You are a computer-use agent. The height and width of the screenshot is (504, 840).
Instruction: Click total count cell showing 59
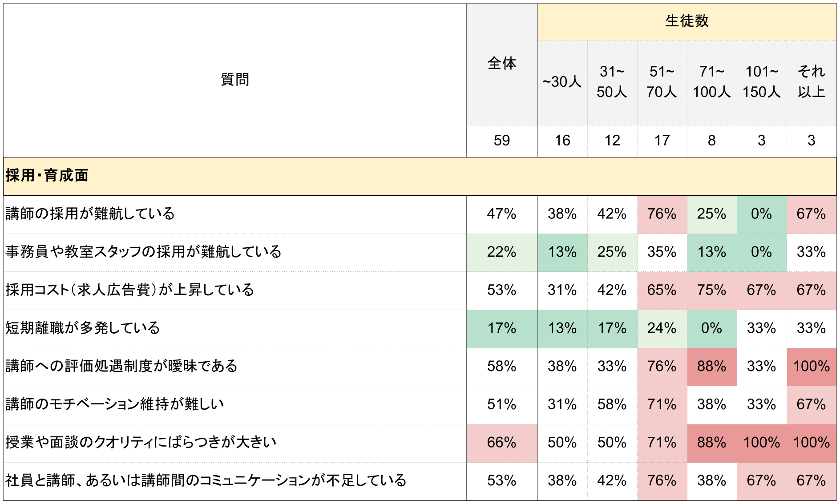point(501,141)
